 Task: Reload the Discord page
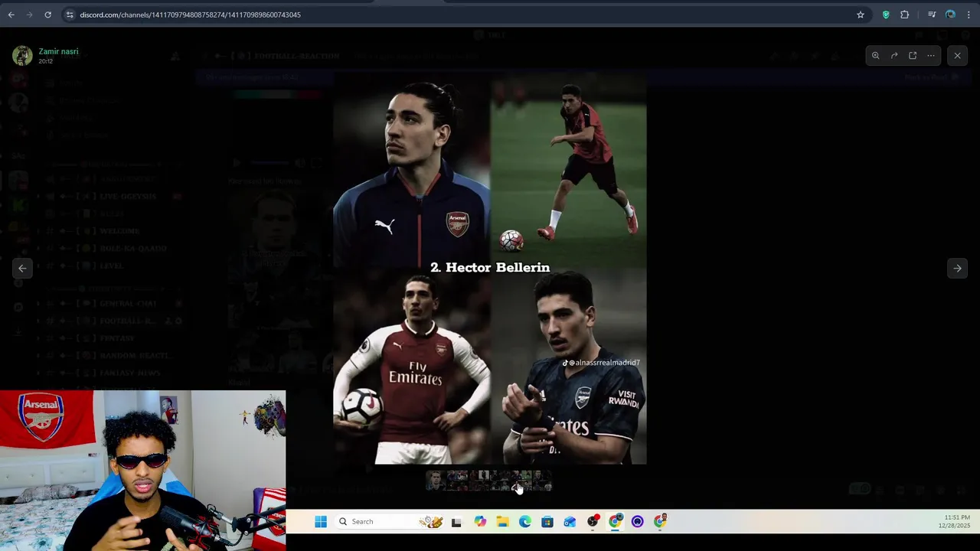(x=47, y=15)
